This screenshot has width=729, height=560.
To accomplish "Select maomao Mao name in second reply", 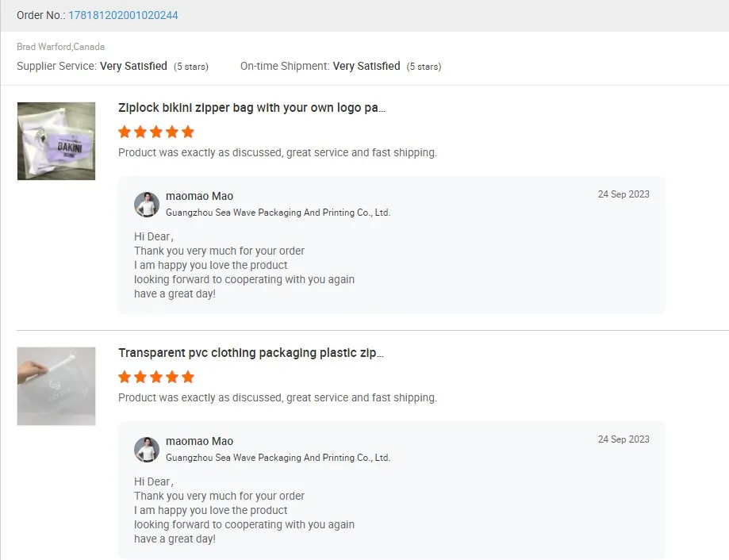I will (199, 441).
